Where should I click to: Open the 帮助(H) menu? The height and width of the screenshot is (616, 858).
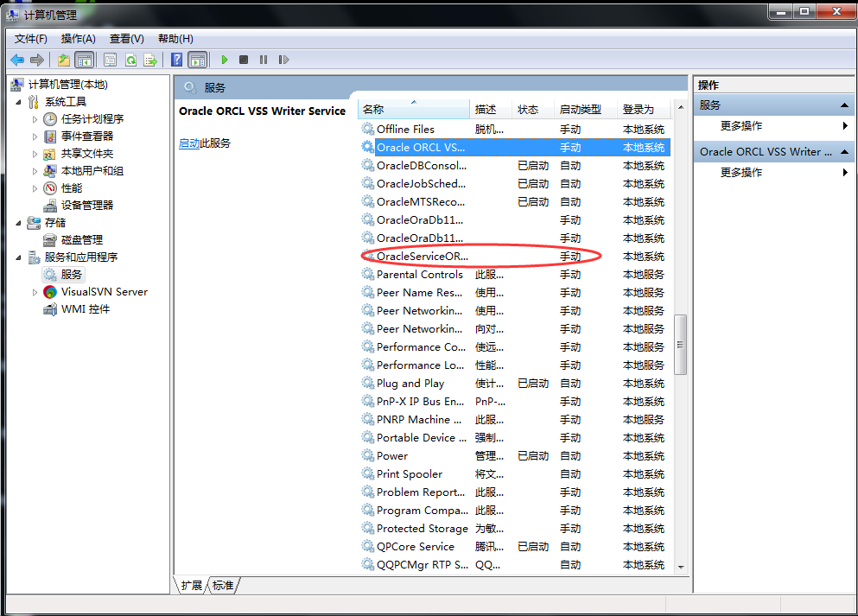tap(175, 39)
